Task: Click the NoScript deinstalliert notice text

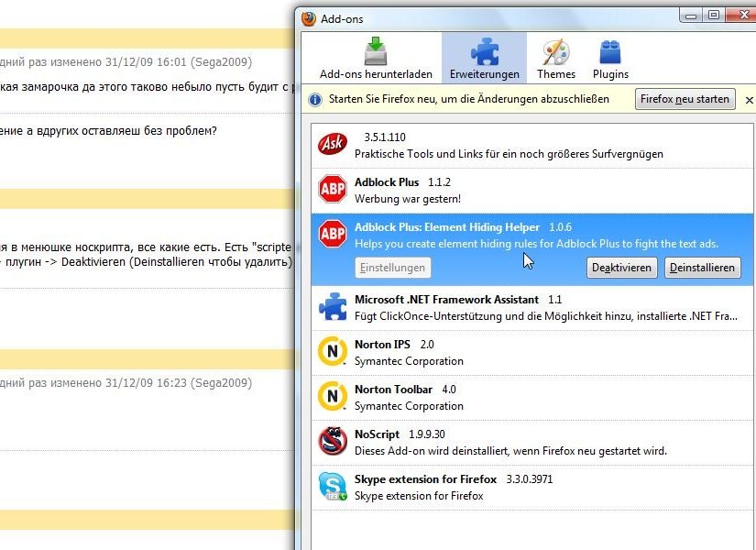Action: (x=510, y=451)
